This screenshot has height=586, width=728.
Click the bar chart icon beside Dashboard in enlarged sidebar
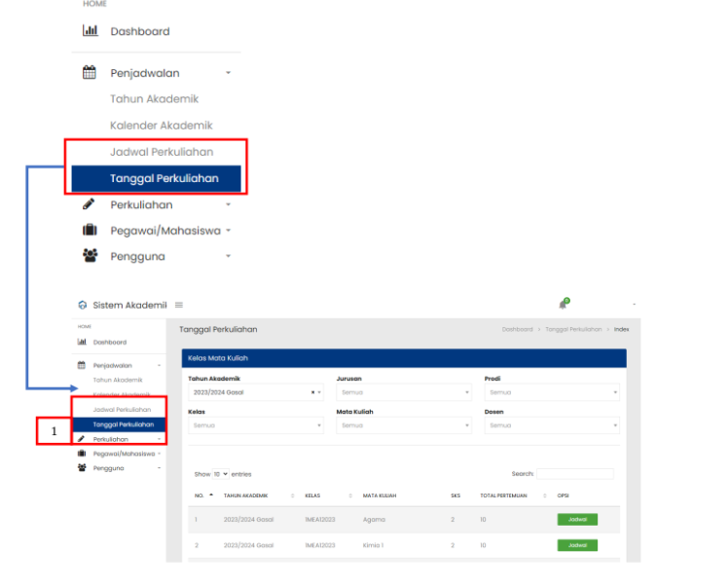[x=90, y=31]
